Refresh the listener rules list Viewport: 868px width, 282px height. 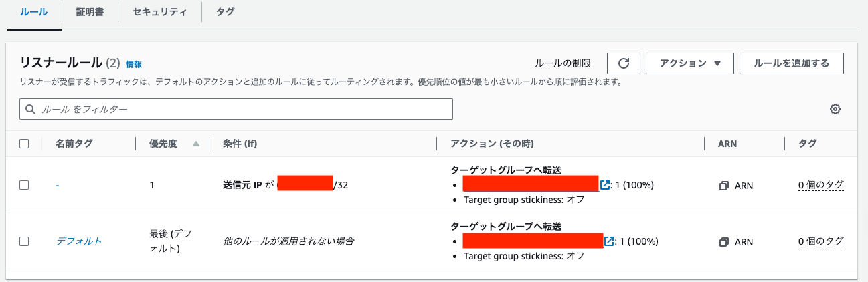pos(624,63)
